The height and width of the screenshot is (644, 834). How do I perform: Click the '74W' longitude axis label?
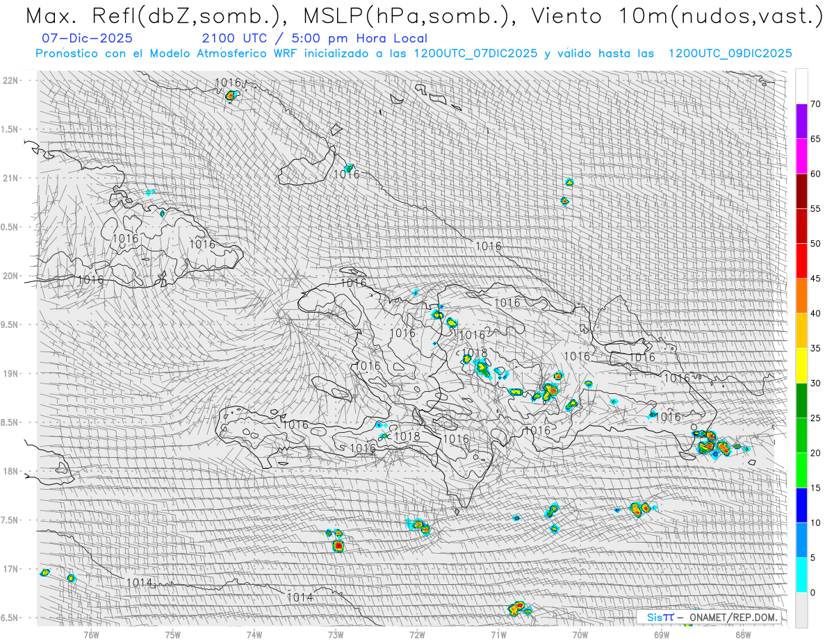[254, 634]
